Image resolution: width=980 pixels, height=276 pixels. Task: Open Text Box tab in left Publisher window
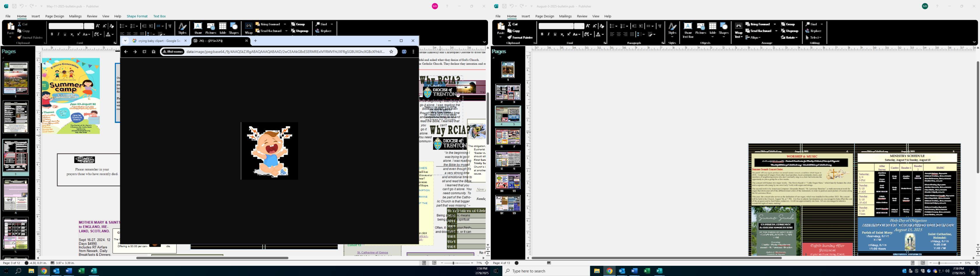[x=160, y=16]
